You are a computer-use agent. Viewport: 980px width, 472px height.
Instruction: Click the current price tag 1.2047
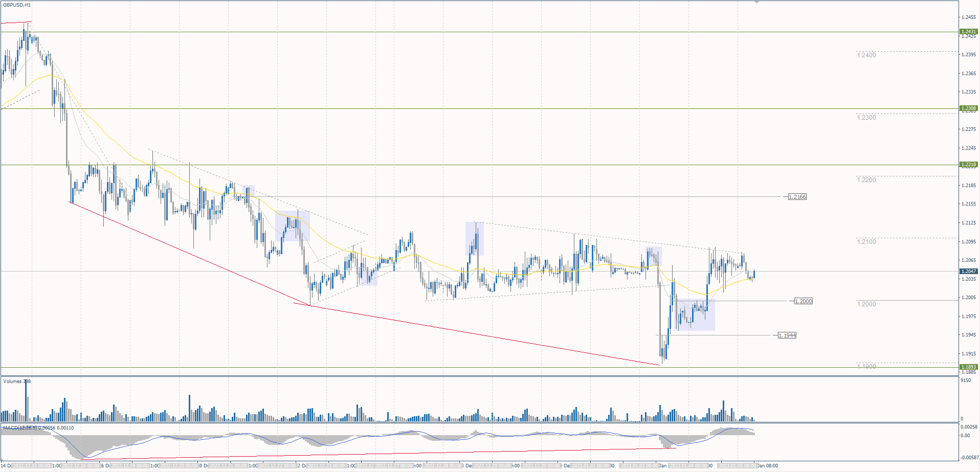[x=969, y=272]
